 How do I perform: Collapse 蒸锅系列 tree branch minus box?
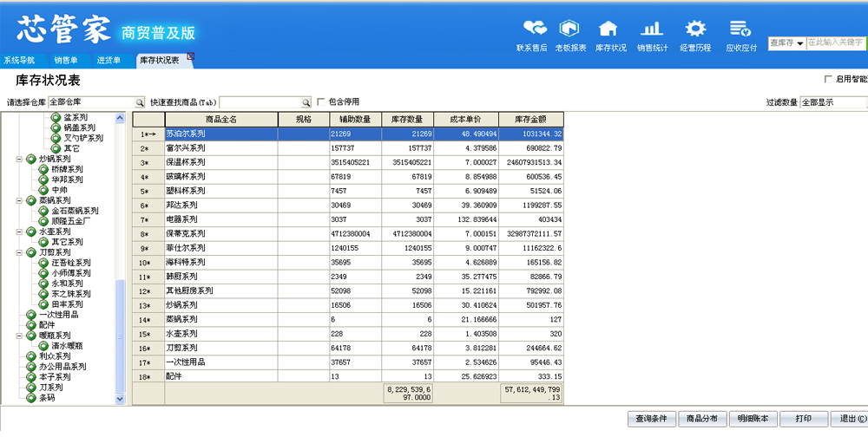pyautogui.click(x=19, y=200)
